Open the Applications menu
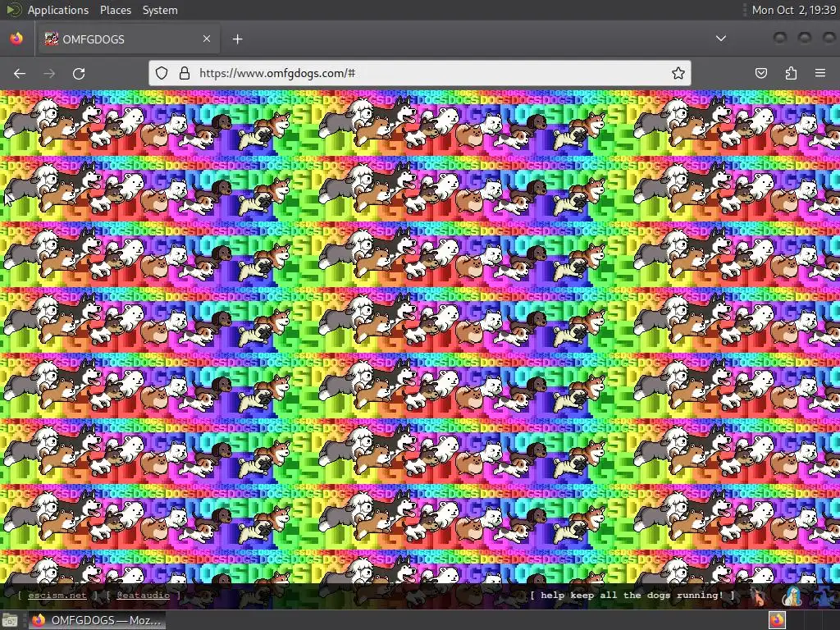Screen dimensions: 840x630 click(58, 10)
